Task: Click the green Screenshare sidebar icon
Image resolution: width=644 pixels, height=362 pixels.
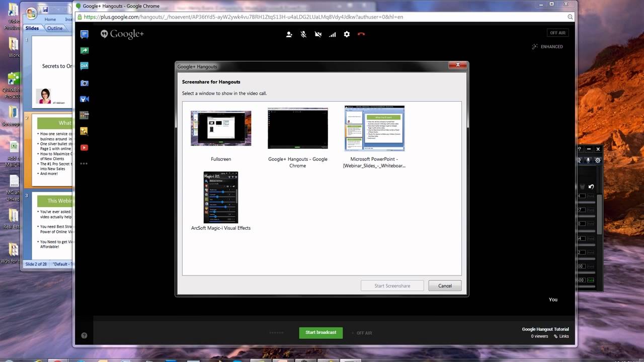Action: point(84,50)
